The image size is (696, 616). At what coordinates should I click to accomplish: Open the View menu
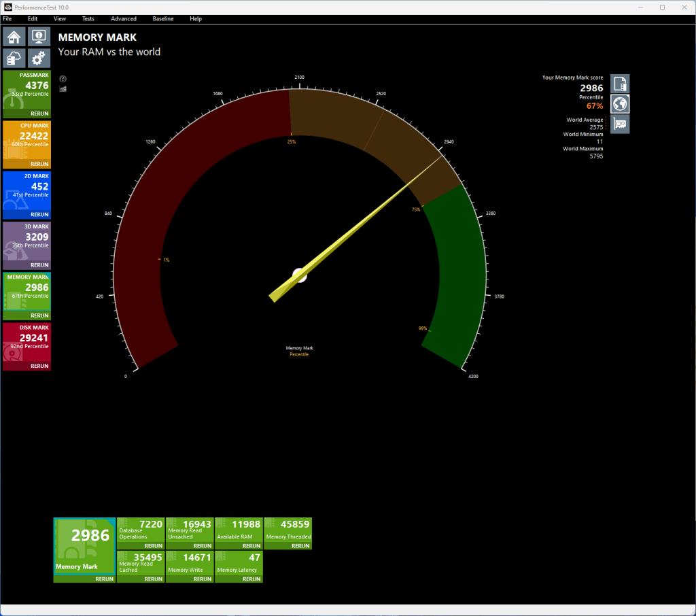click(60, 18)
